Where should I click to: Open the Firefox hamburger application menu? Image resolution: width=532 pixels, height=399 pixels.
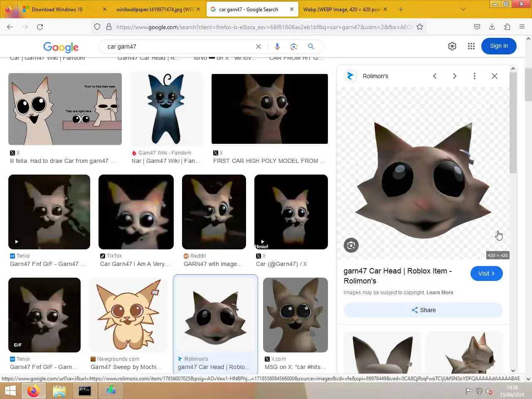[x=522, y=27]
